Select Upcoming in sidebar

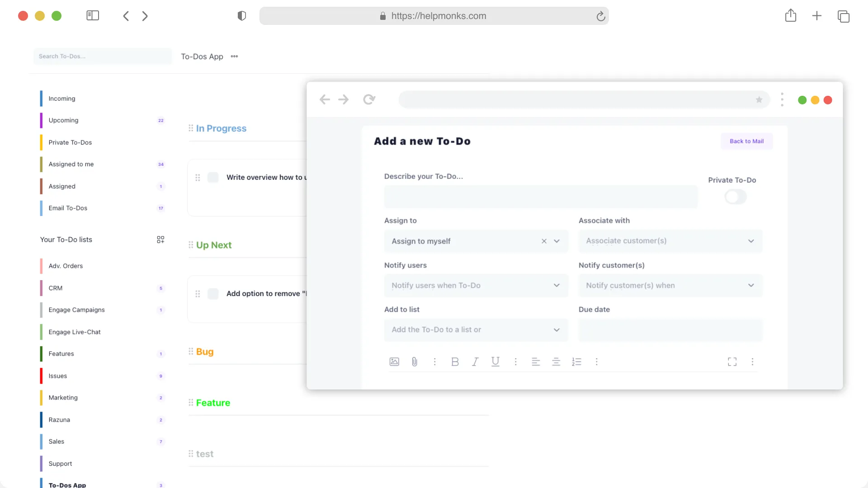63,120
